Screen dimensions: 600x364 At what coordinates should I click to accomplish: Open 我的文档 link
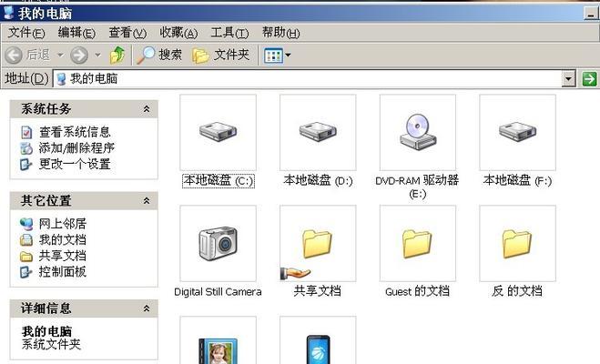click(63, 239)
